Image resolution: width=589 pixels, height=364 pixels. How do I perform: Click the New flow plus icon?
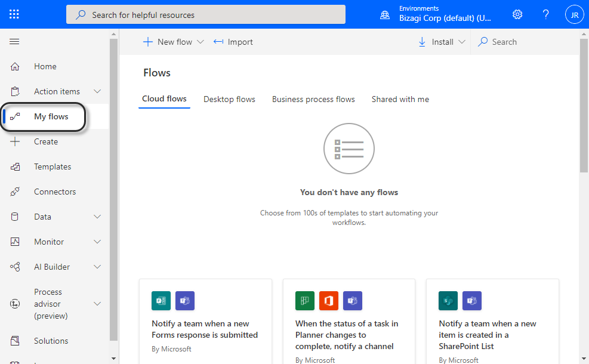coord(148,42)
